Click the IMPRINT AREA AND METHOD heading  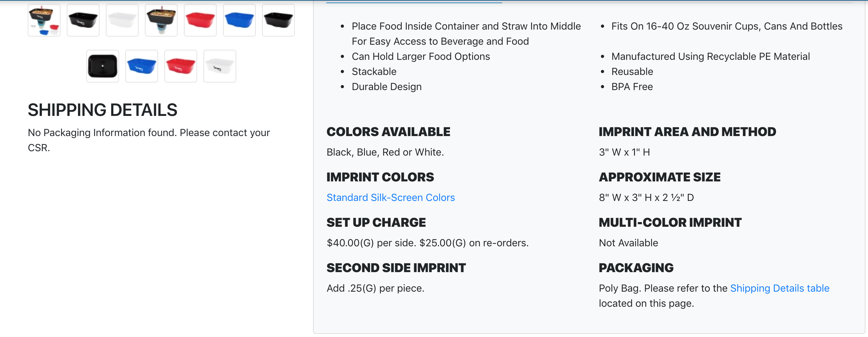click(x=687, y=132)
